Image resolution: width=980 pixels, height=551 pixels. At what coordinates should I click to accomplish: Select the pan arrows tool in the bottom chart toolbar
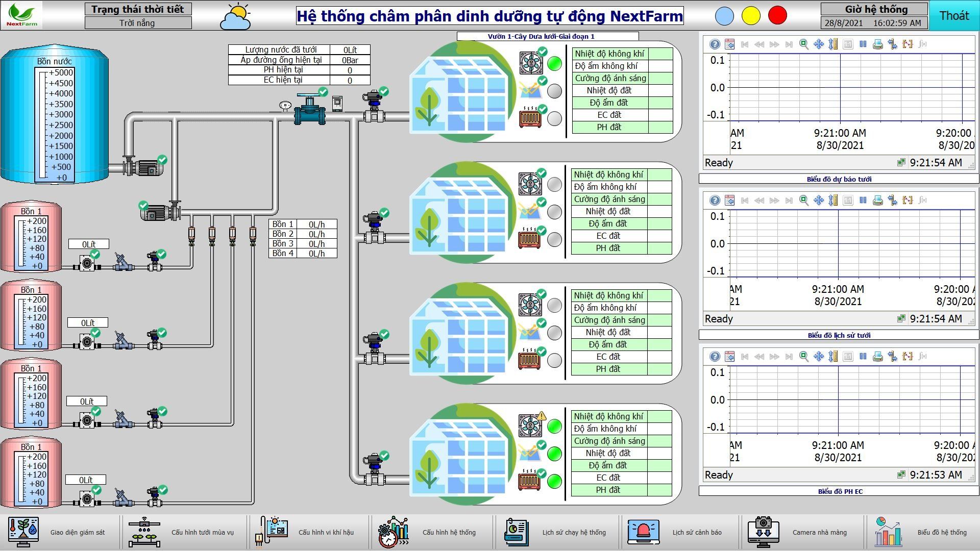(x=818, y=357)
